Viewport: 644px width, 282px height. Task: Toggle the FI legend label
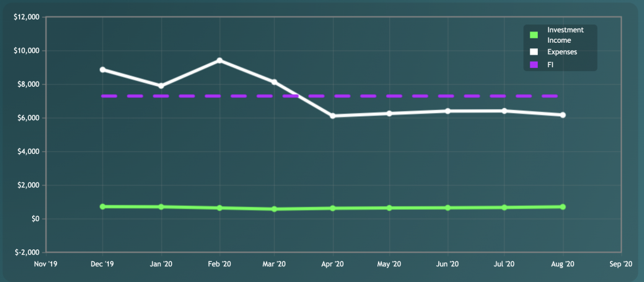(550, 64)
